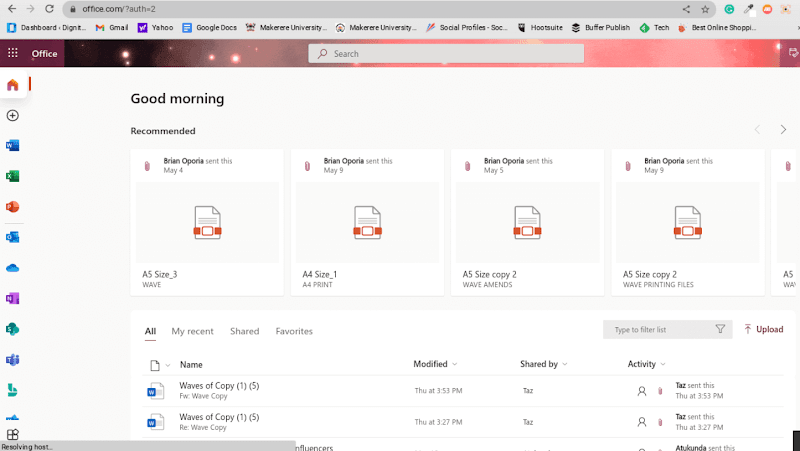Open the Hootsuite bookmark
This screenshot has height=451, width=800.
[x=540, y=28]
